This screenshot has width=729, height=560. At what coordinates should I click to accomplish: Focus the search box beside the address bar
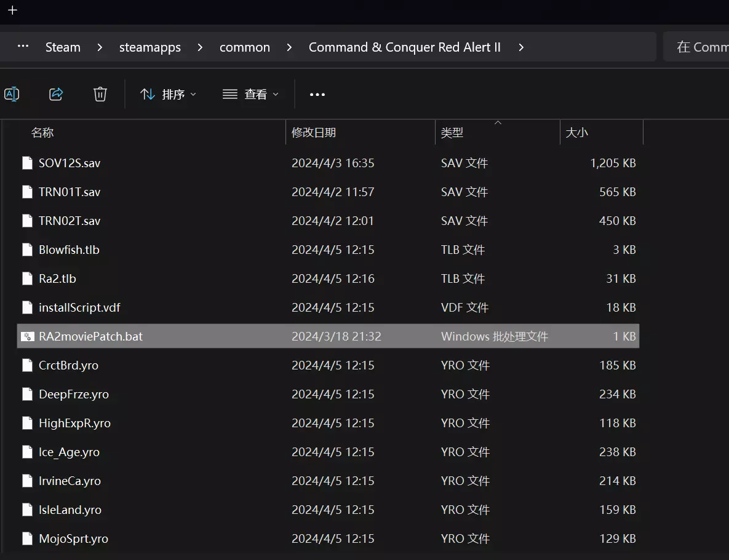[x=696, y=47]
